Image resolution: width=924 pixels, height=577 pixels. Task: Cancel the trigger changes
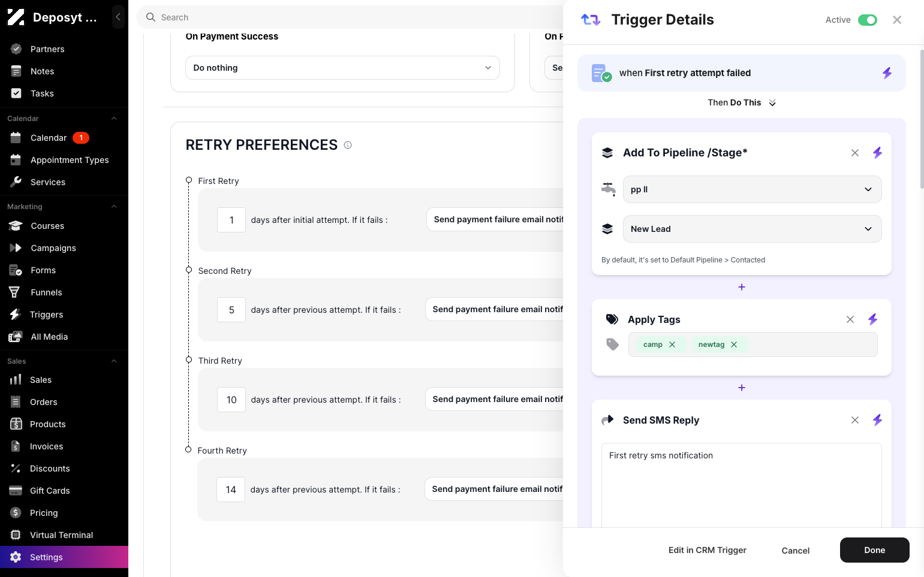[x=796, y=551]
